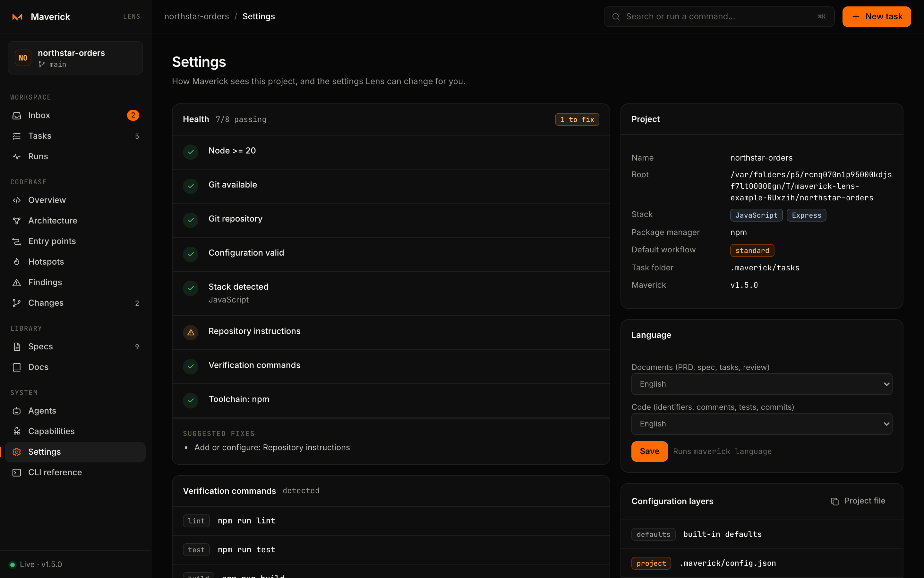This screenshot has height=578, width=924.
Task: Click the Maverick logo icon
Action: click(x=17, y=17)
